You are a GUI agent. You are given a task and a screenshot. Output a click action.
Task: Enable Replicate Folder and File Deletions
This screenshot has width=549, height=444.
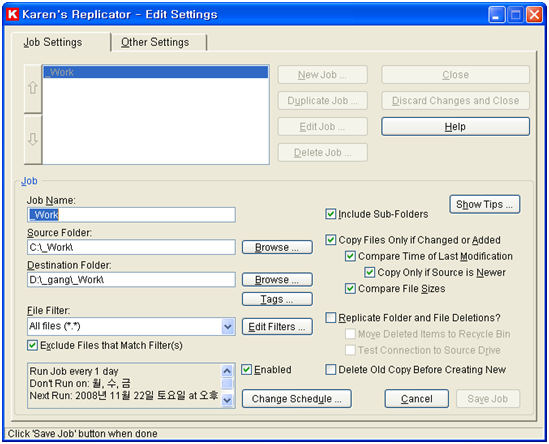pyautogui.click(x=331, y=318)
